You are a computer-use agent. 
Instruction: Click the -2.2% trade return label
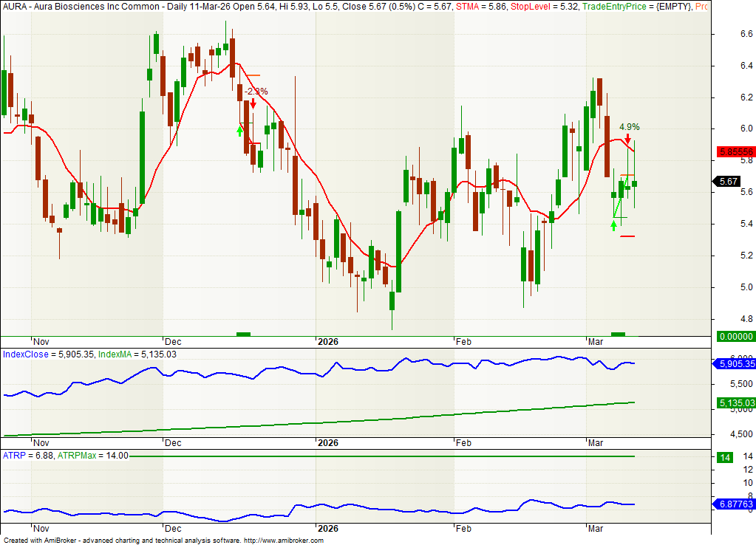point(256,92)
